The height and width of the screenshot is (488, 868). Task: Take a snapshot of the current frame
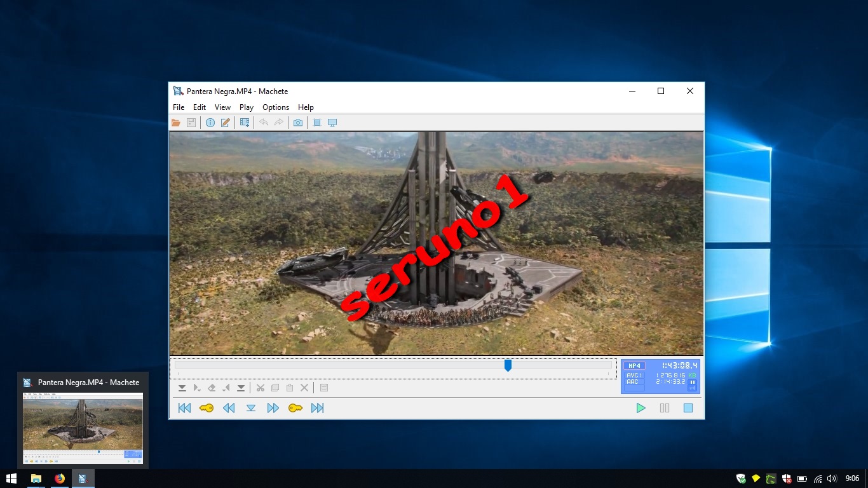tap(297, 122)
